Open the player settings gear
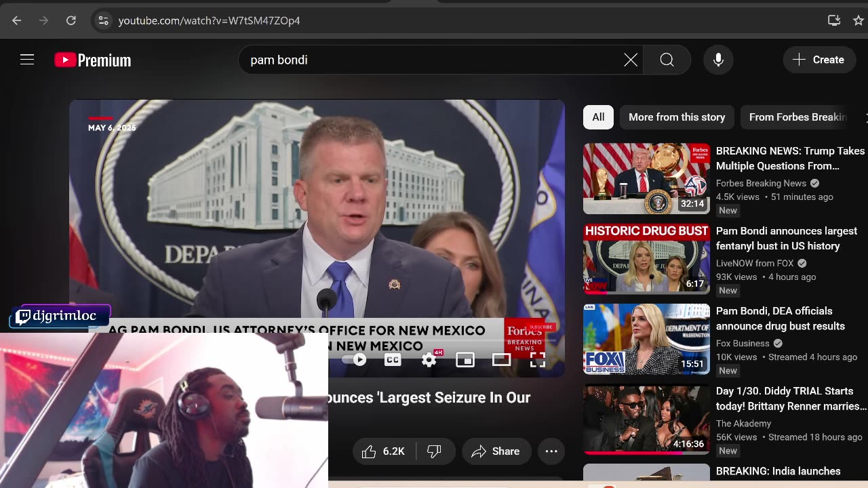The width and height of the screenshot is (868, 488). [x=429, y=360]
